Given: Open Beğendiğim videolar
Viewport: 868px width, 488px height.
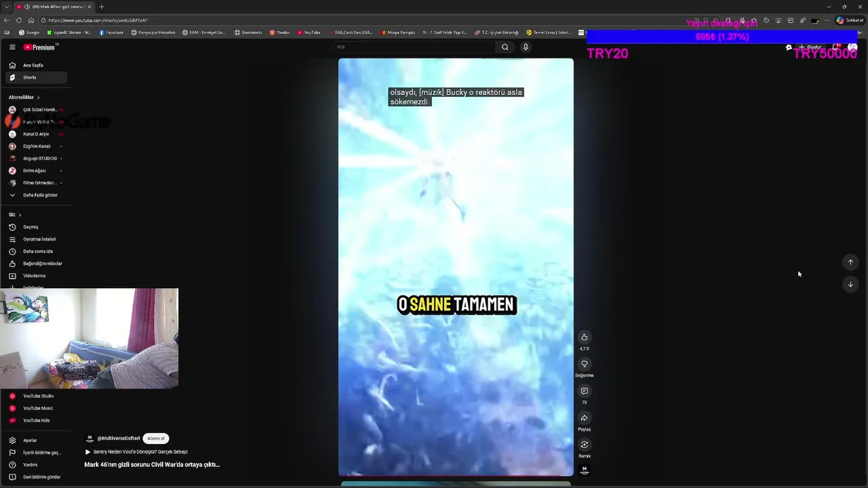Looking at the screenshot, I should click(x=35, y=263).
